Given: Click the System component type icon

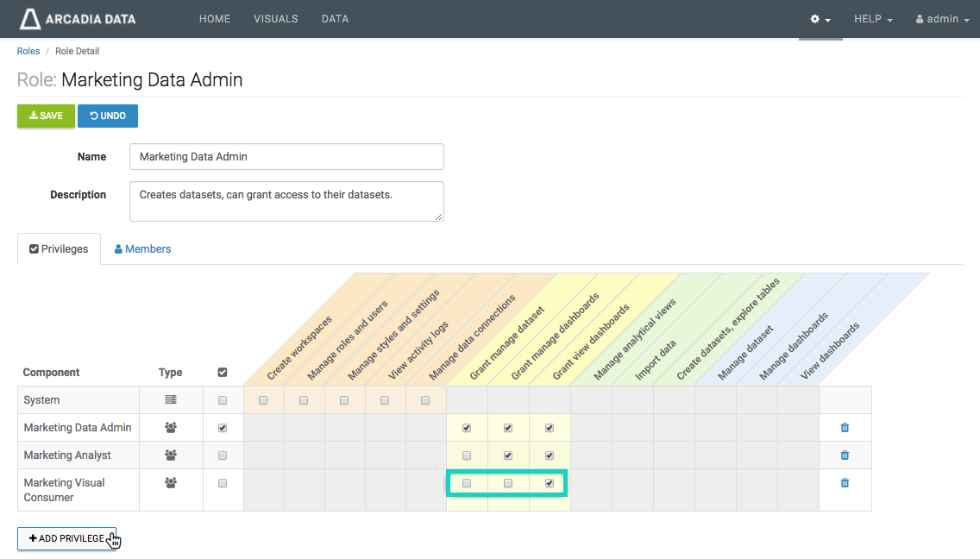Looking at the screenshot, I should tap(171, 400).
